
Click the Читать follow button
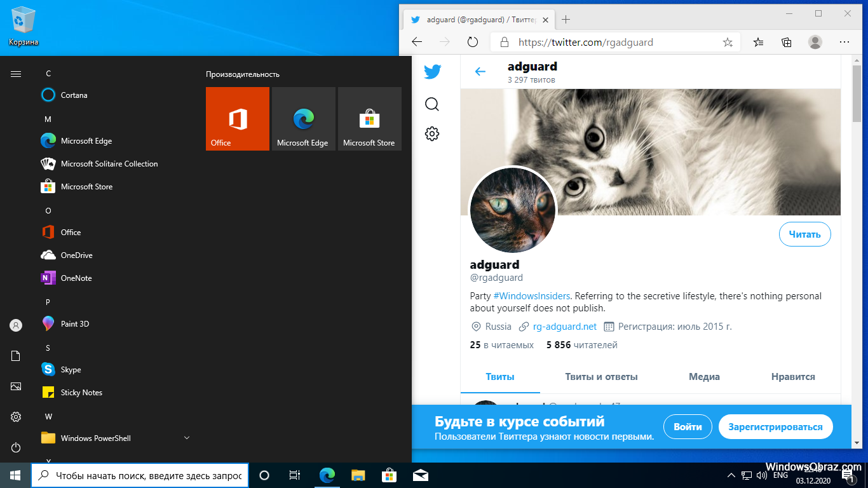[804, 234]
